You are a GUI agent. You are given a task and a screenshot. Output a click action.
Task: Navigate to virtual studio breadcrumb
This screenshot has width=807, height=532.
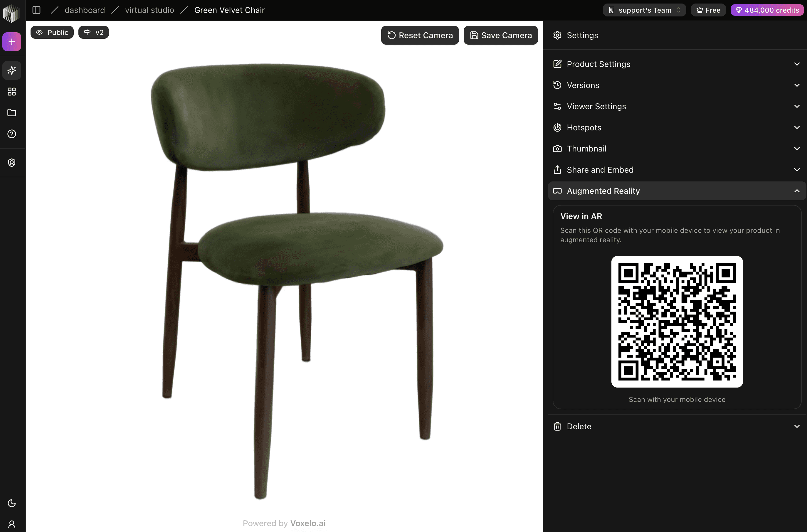click(149, 10)
